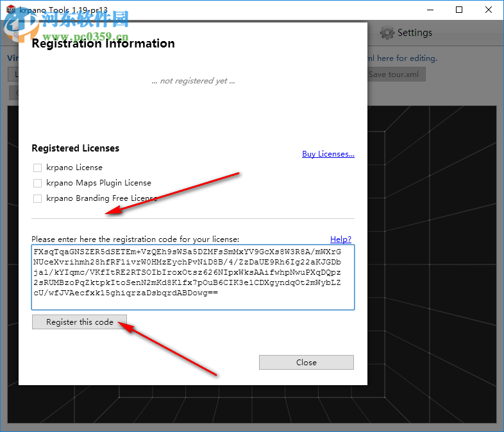Image resolution: width=504 pixels, height=432 pixels.
Task: Click the Registered Licenses heading
Action: pyautogui.click(x=76, y=148)
